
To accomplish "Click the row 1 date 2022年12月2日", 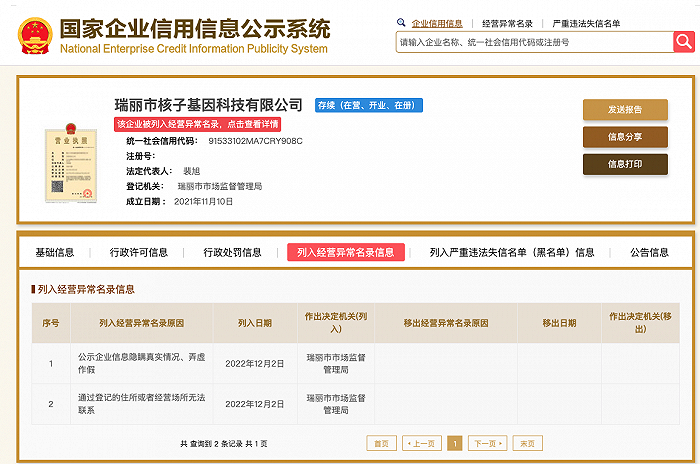I will click(x=254, y=364).
